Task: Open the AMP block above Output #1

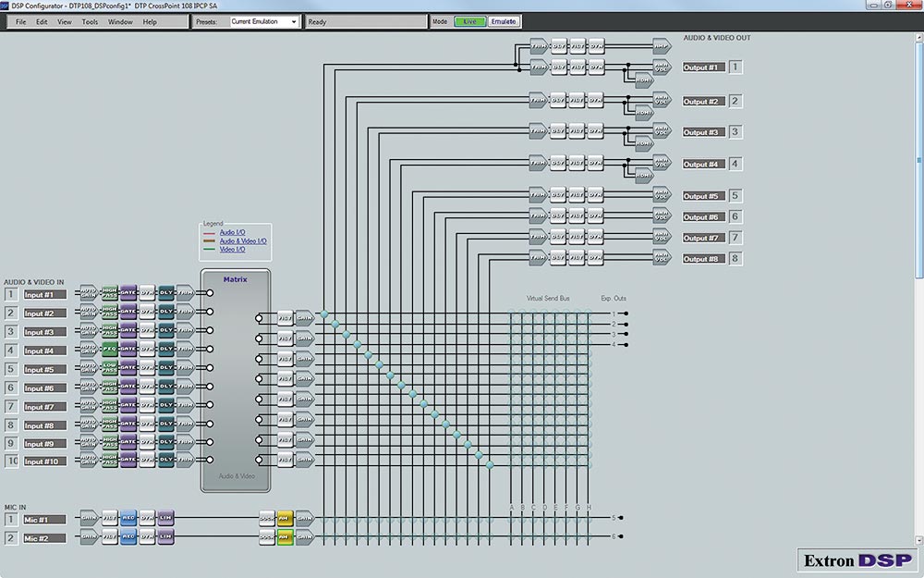Action: tap(661, 44)
